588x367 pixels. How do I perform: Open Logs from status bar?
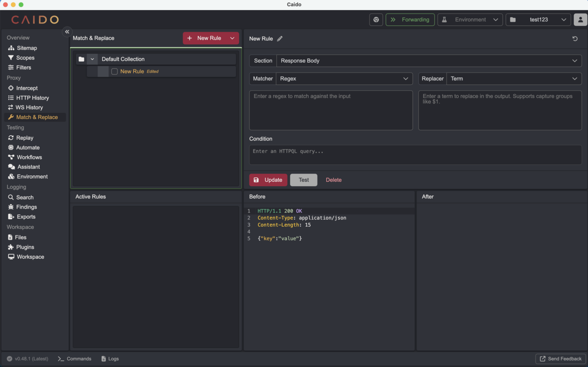point(110,359)
